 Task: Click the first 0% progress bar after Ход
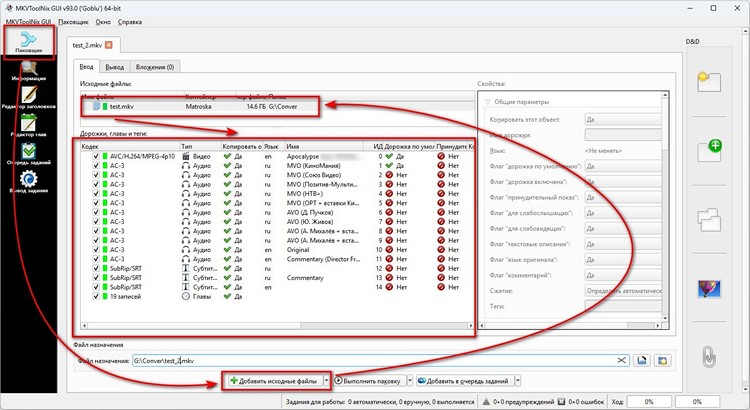click(649, 401)
